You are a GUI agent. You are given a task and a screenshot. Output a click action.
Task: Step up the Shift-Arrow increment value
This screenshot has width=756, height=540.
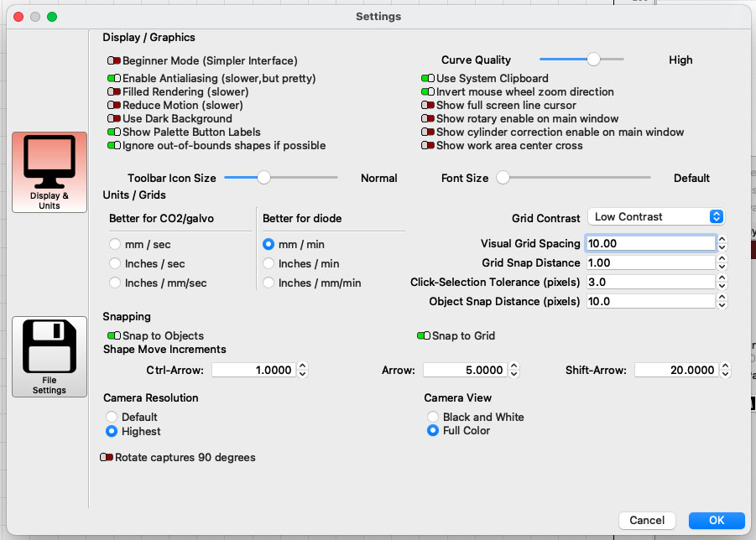pos(725,366)
